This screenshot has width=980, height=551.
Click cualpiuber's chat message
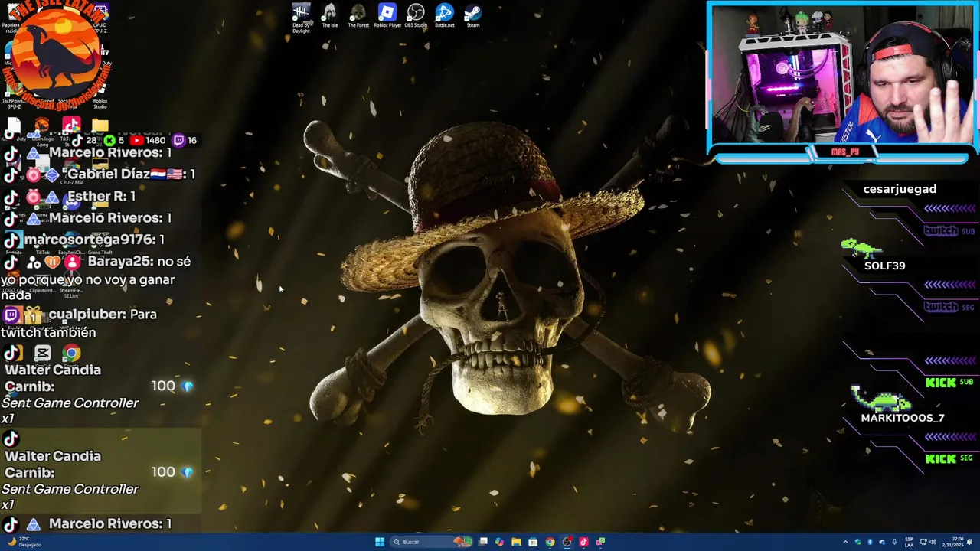[80, 323]
